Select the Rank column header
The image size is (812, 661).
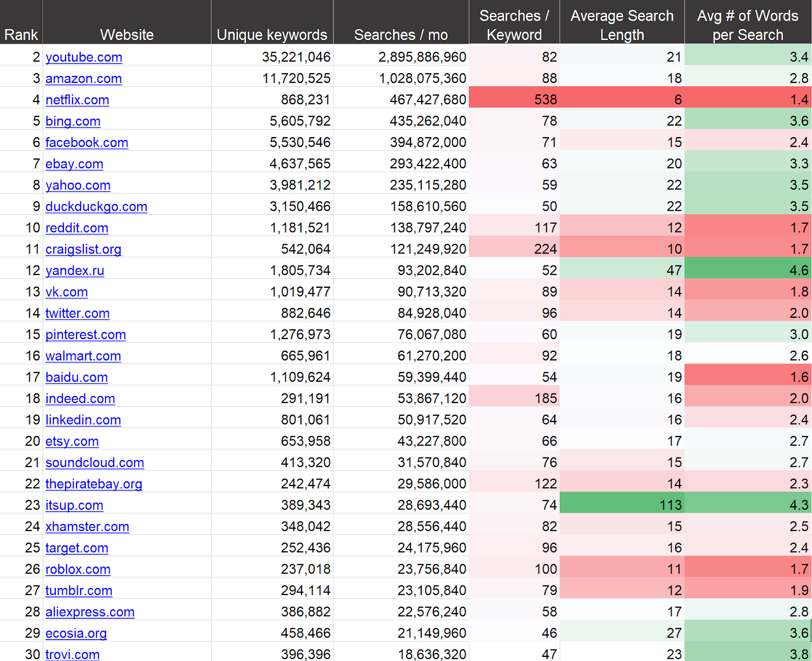click(21, 22)
